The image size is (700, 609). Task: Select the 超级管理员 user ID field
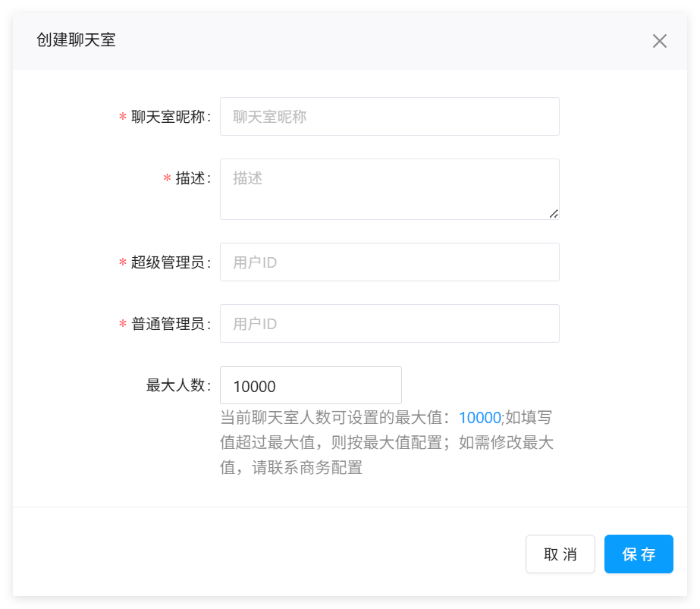click(x=389, y=262)
